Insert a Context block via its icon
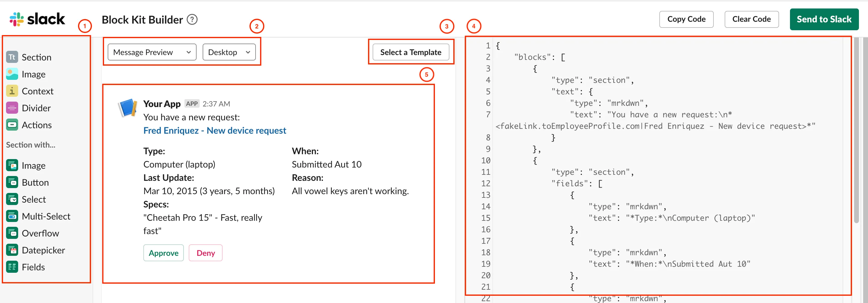The image size is (868, 303). pyautogui.click(x=12, y=91)
